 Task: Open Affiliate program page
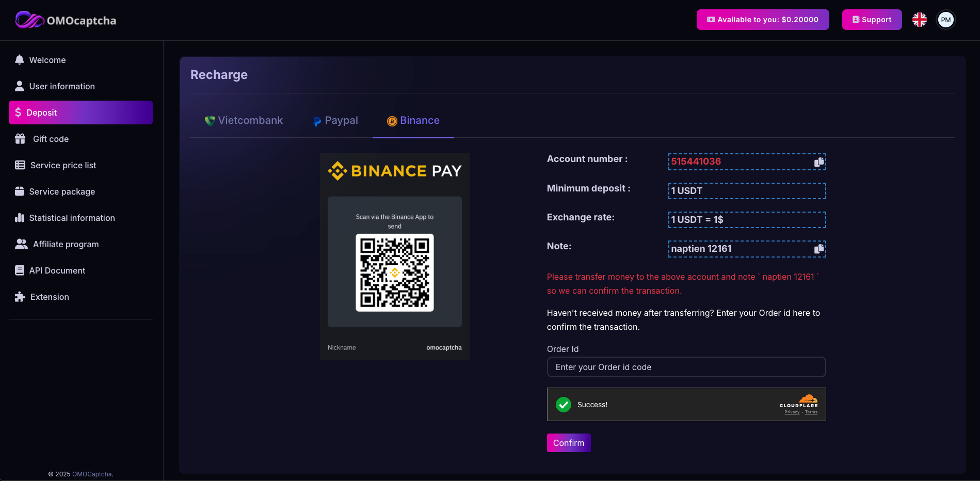pyautogui.click(x=81, y=244)
